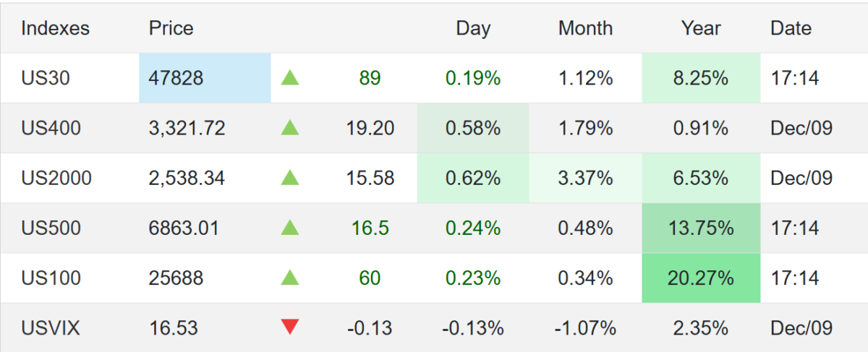This screenshot has width=868, height=352.
Task: Click the US100 yearly change 20.27% cell
Action: point(700,278)
